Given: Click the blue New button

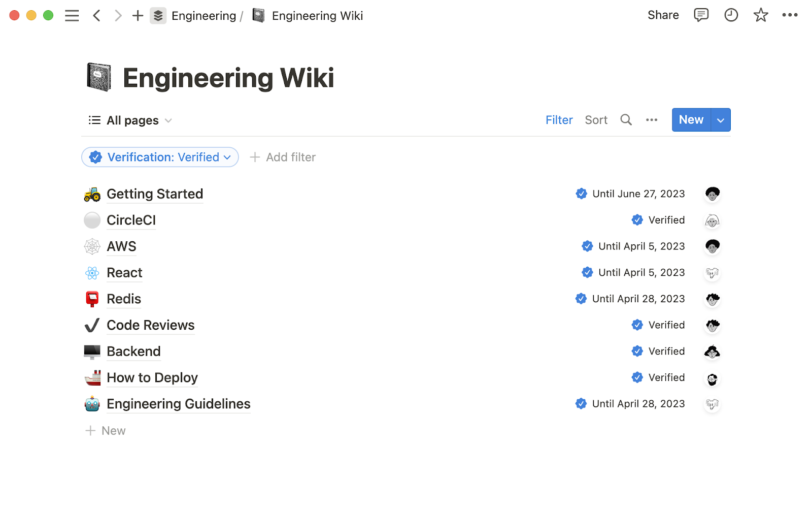Looking at the screenshot, I should 691,120.
